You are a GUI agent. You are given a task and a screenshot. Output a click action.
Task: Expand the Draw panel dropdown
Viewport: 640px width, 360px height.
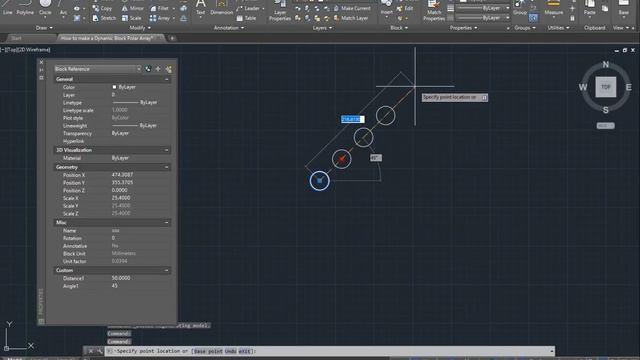[44, 28]
